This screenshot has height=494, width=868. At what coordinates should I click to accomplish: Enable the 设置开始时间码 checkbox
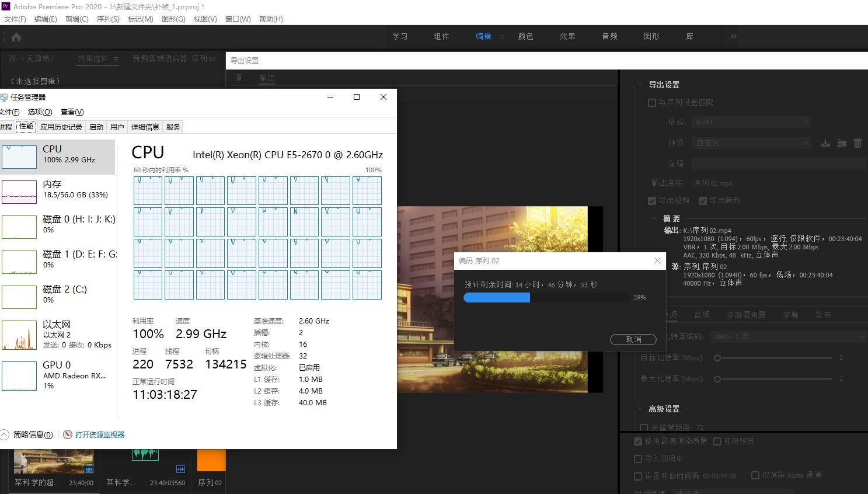click(638, 476)
